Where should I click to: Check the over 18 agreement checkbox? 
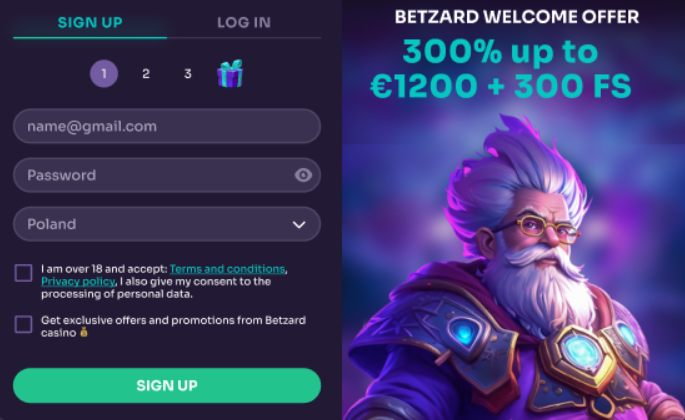(24, 273)
